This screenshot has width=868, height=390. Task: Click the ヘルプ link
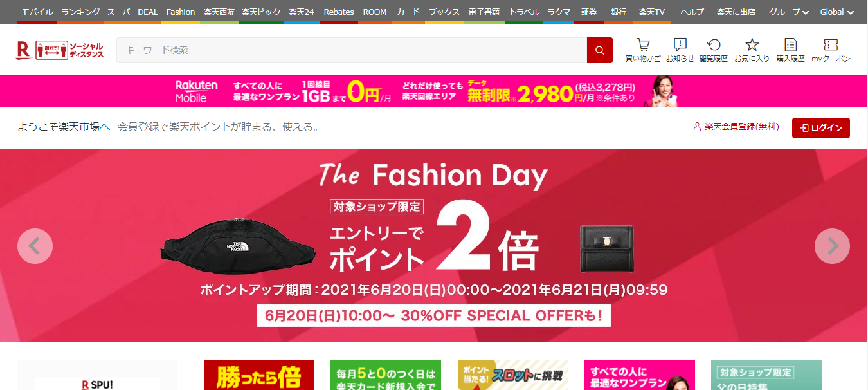692,12
